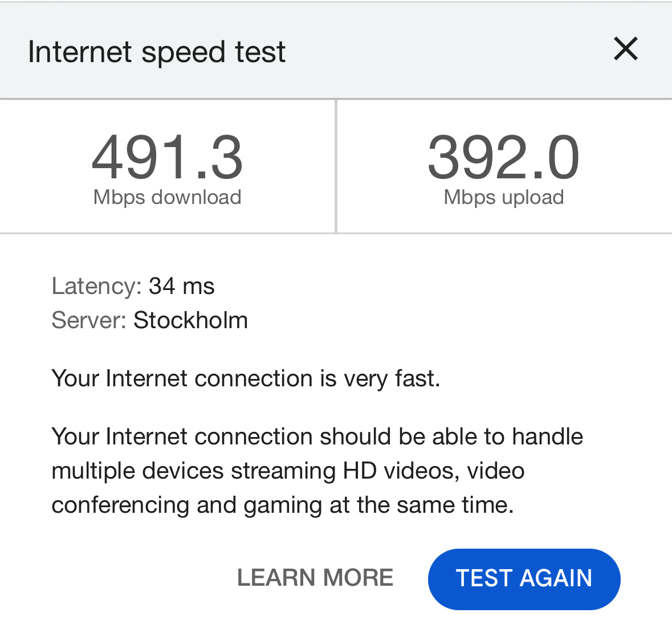Select the 34 ms latency value
Screen dimensions: 672x637
coord(181,286)
